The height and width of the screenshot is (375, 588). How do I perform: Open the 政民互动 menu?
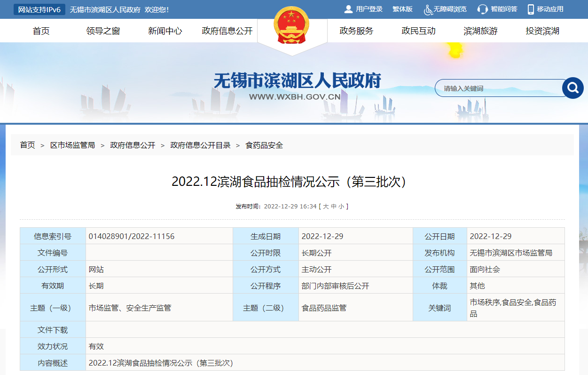(x=418, y=31)
